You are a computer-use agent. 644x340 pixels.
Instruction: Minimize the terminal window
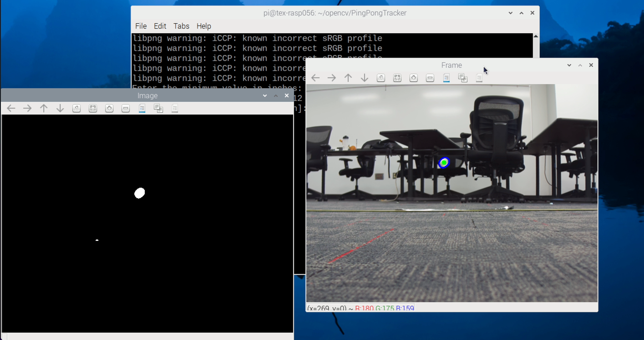point(511,13)
